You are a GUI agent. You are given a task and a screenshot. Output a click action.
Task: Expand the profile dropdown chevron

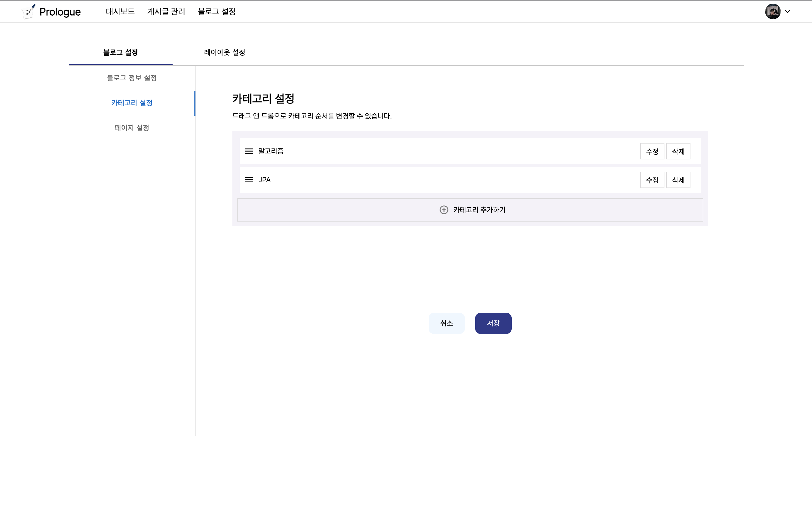788,12
